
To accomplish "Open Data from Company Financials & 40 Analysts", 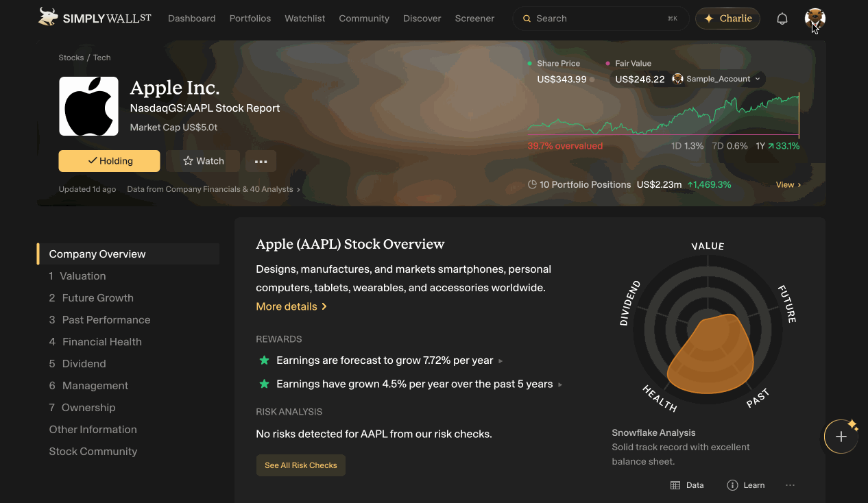I will pyautogui.click(x=213, y=189).
